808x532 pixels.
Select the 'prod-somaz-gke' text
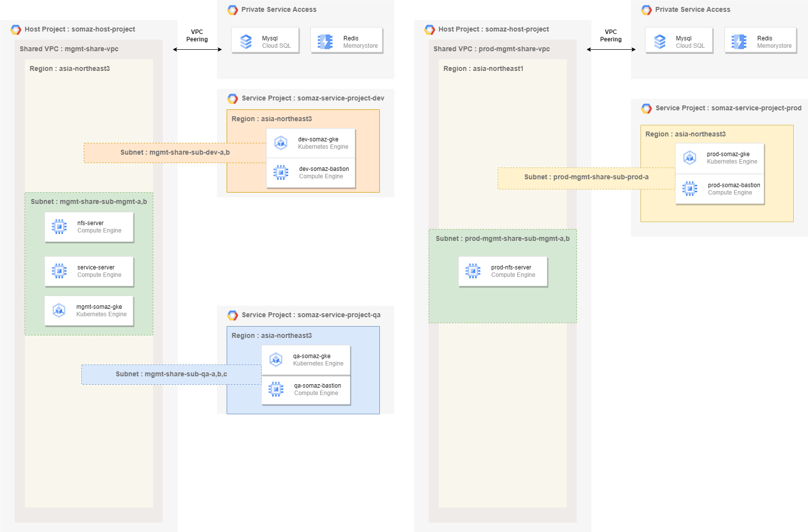coord(728,154)
